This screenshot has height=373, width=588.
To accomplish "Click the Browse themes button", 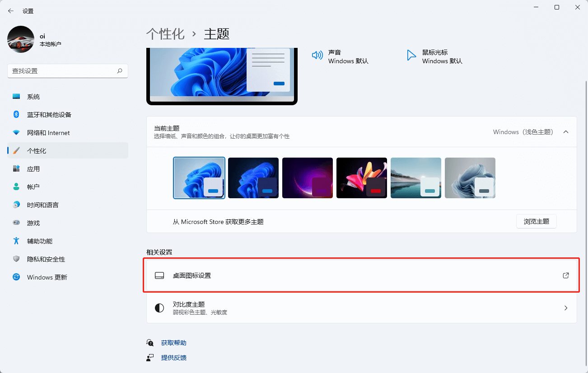I will click(536, 221).
